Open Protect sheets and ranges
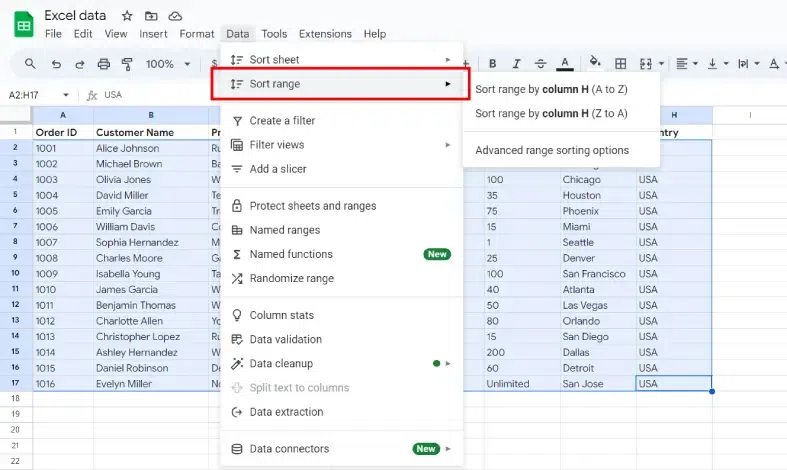Image resolution: width=787 pixels, height=470 pixels. pyautogui.click(x=341, y=206)
